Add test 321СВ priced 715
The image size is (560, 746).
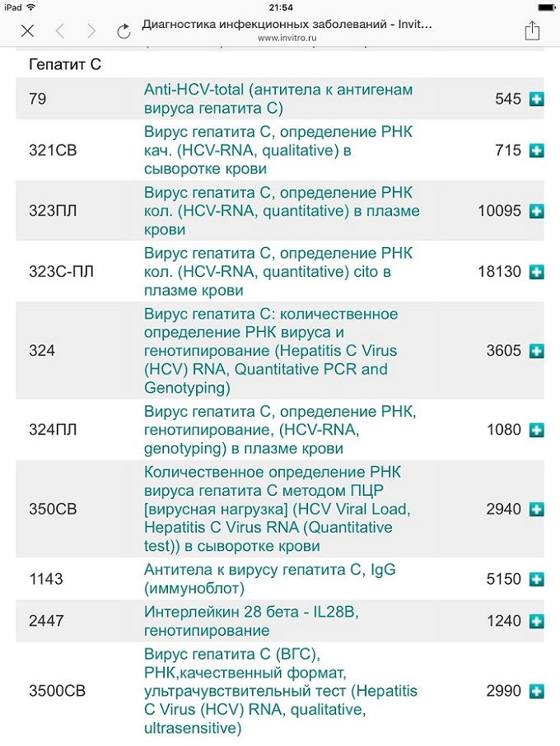coord(537,151)
